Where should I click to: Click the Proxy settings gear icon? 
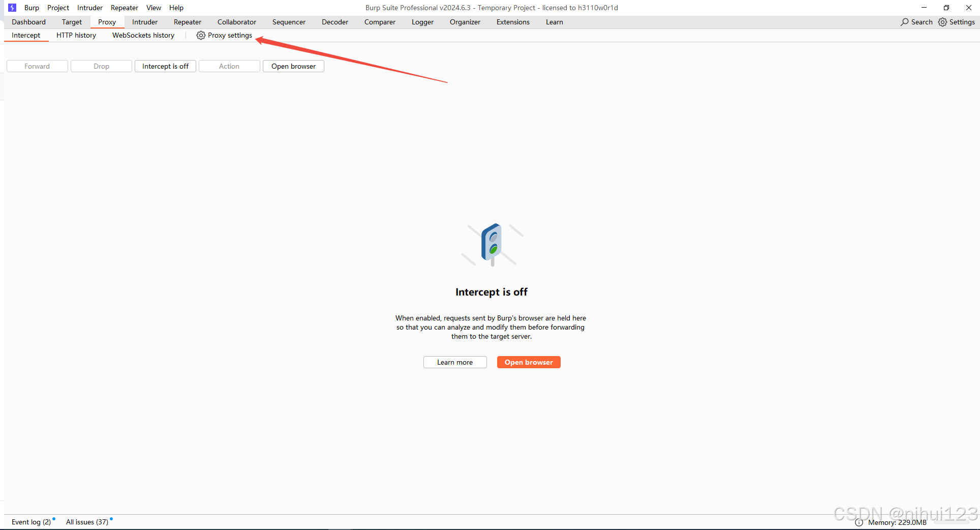(x=201, y=35)
